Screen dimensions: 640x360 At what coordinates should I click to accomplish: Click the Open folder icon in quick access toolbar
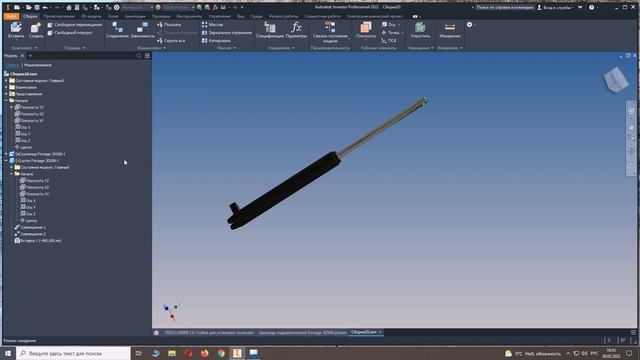[29, 7]
